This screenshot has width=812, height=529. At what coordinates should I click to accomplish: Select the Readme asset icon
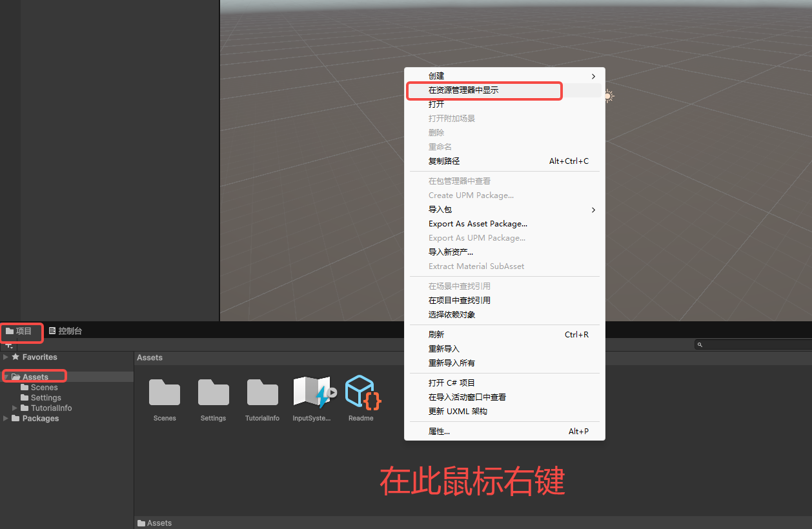point(362,392)
